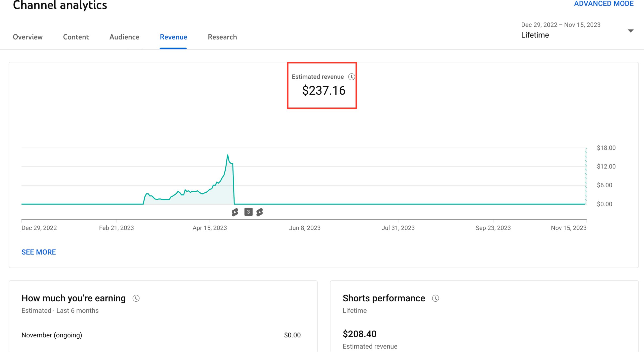Image resolution: width=644 pixels, height=352 pixels.
Task: Open the '3' videos published badge below chart
Action: [248, 212]
